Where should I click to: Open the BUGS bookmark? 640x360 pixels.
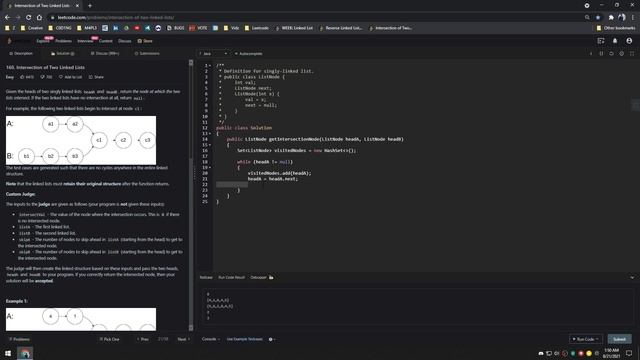point(176,28)
